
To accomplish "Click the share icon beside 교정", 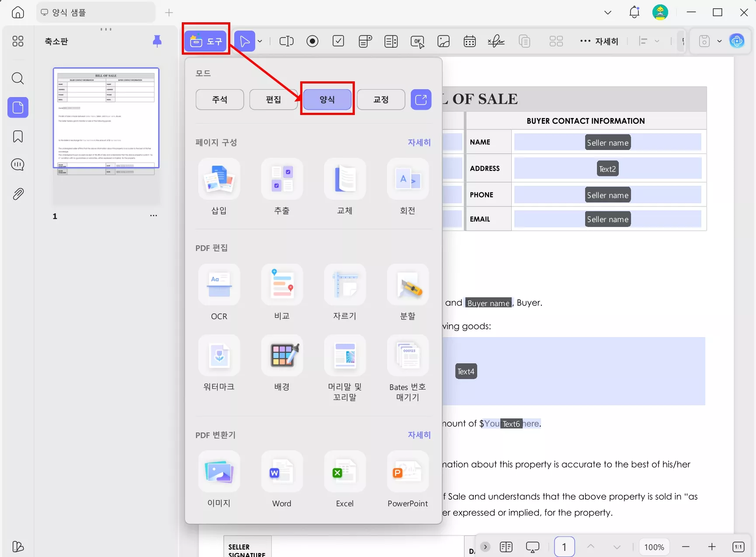I will point(421,100).
